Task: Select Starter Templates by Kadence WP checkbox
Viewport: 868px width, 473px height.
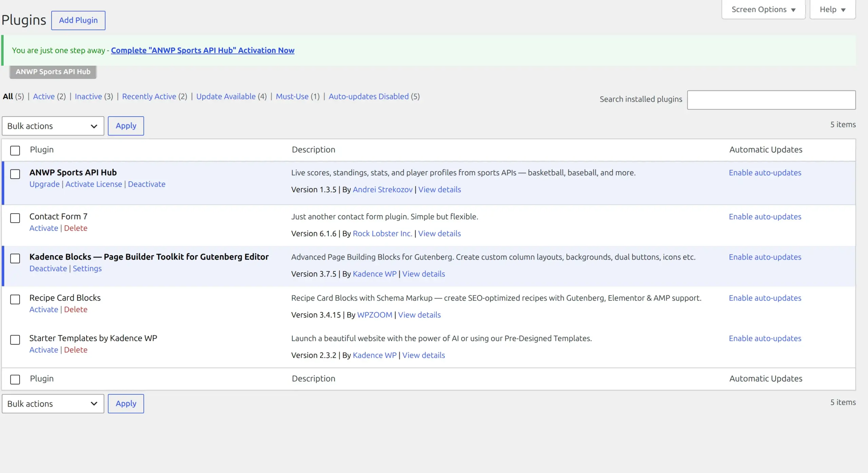Action: 15,340
